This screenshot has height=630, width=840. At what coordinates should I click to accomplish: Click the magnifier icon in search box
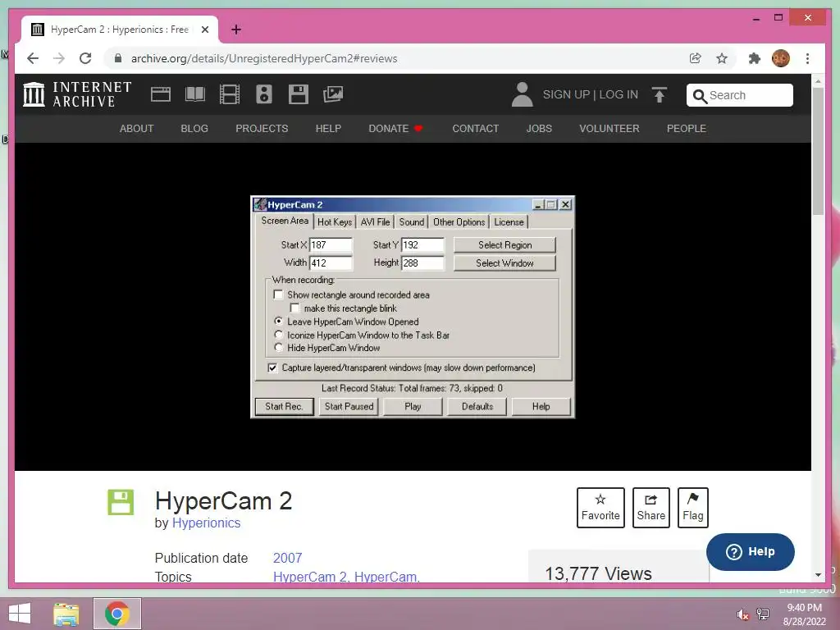pyautogui.click(x=699, y=96)
